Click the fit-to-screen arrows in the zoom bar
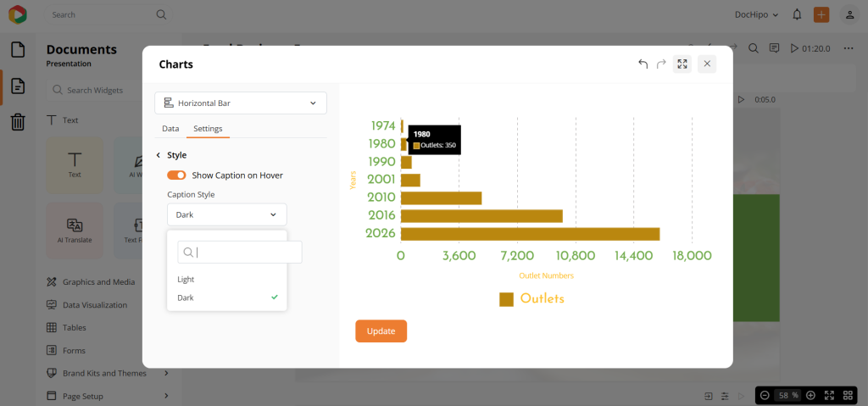The width and height of the screenshot is (868, 406). tap(829, 396)
